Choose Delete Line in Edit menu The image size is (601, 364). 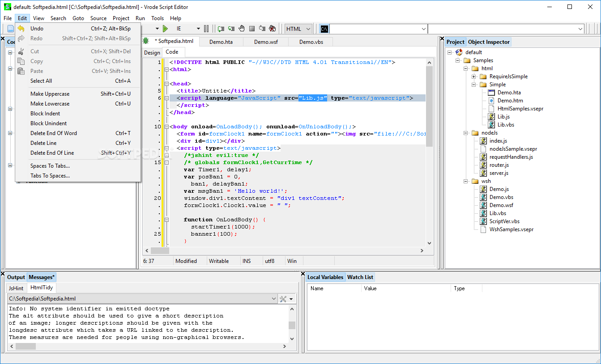[x=78, y=143]
